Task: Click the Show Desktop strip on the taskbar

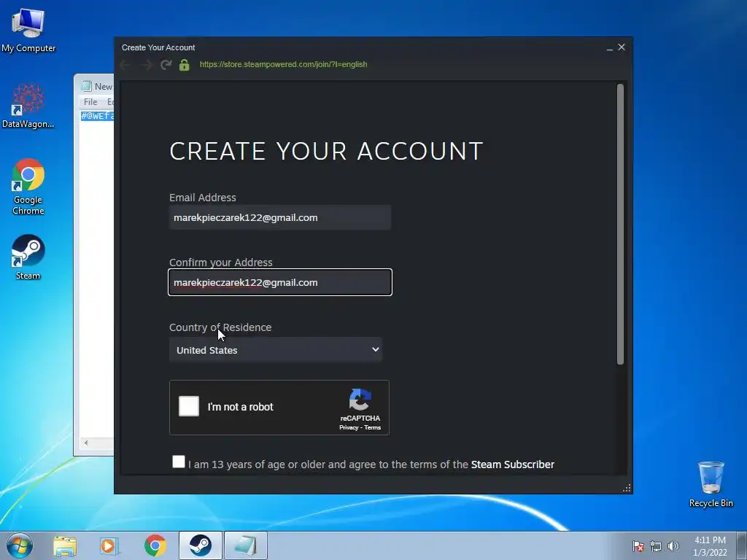Action: (742, 545)
